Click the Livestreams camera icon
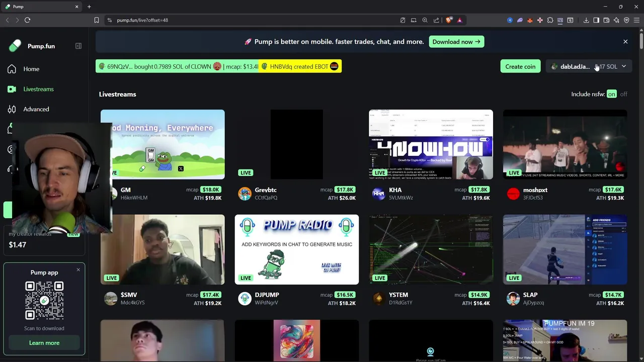This screenshot has width=644, height=362. click(x=12, y=89)
